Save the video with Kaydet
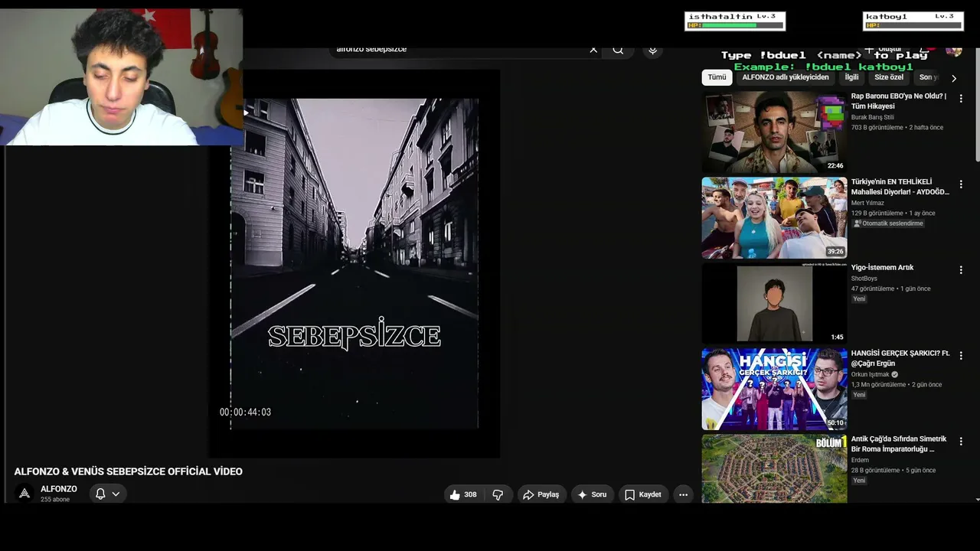The image size is (980, 551). (x=642, y=494)
